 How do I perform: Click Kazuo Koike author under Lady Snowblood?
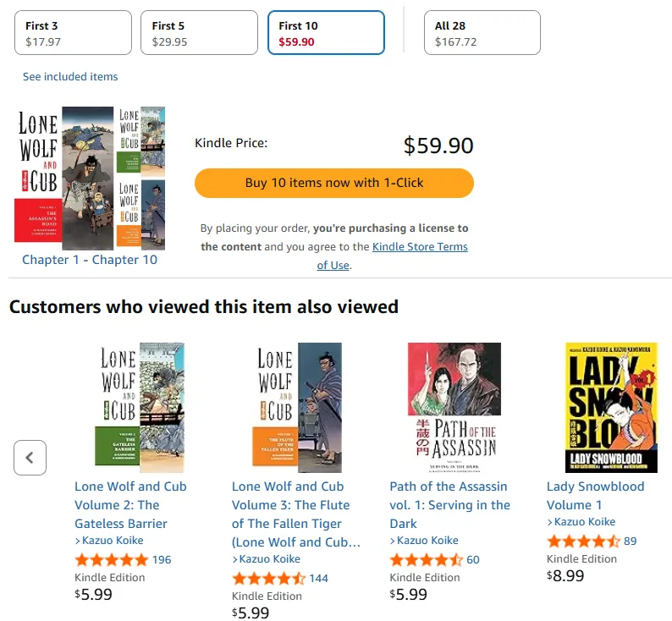pos(585,522)
